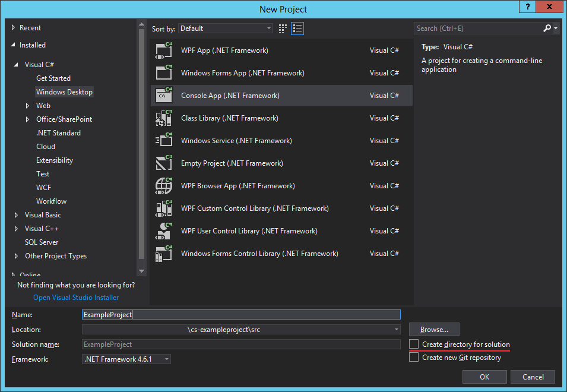Select Cloud category

coord(46,147)
